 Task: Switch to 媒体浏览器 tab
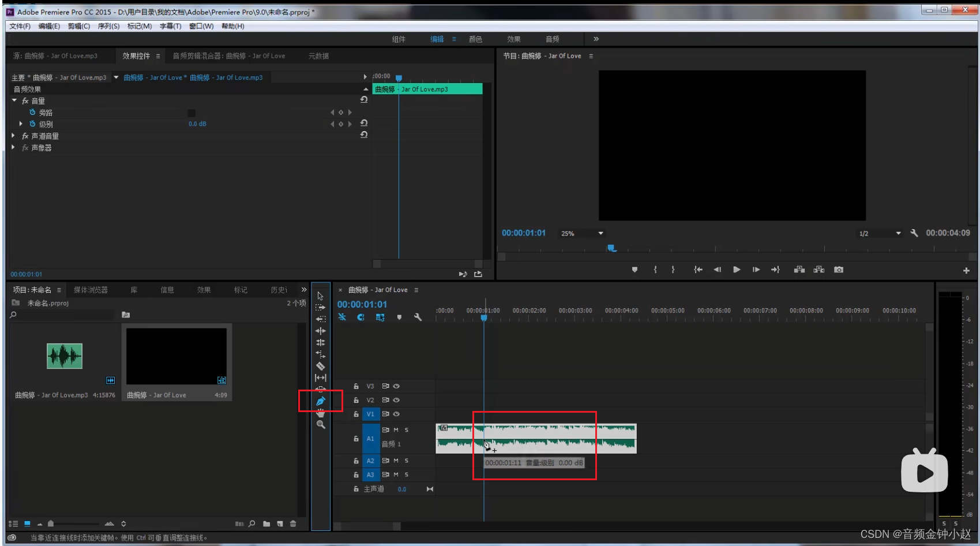91,290
